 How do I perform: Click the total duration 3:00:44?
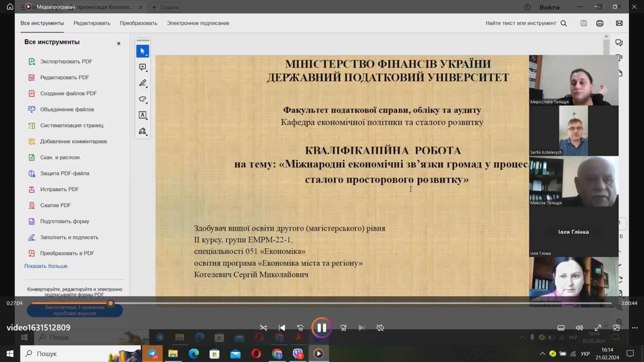(629, 303)
